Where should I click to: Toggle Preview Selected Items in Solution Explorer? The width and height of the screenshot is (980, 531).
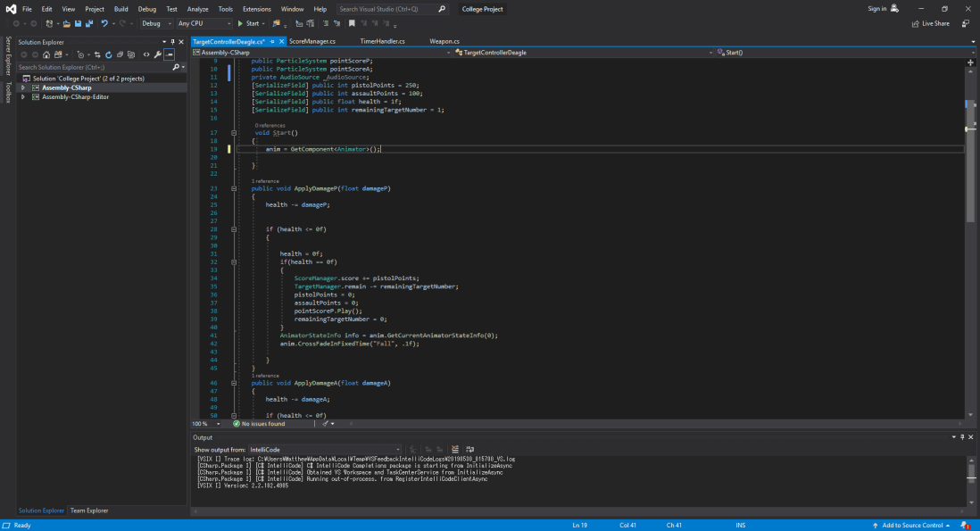click(x=169, y=55)
